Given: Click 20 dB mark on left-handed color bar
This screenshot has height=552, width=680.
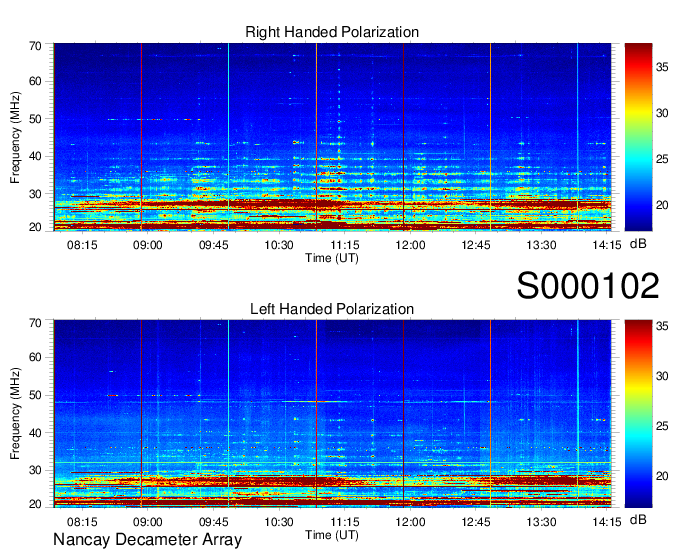Looking at the screenshot, I should [x=662, y=476].
